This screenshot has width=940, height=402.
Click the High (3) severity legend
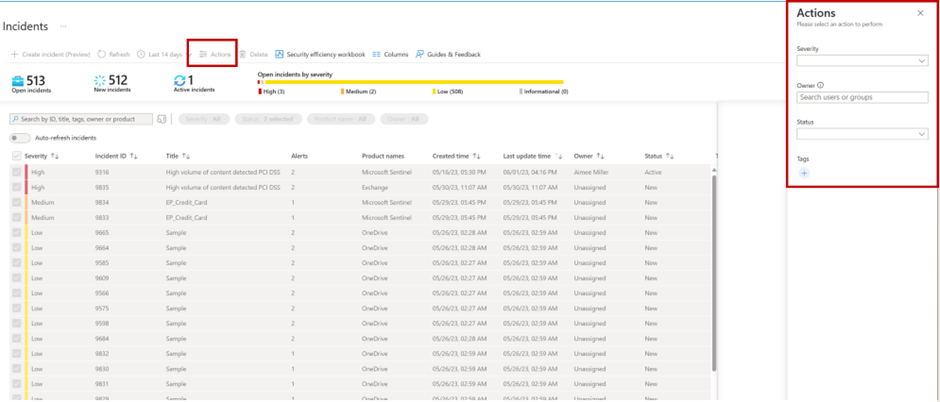272,92
